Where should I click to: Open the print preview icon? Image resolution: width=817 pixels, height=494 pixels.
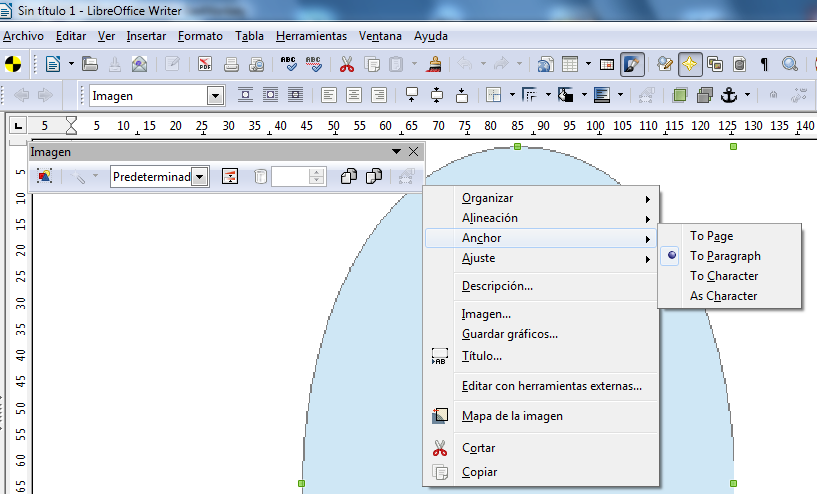tap(256, 65)
